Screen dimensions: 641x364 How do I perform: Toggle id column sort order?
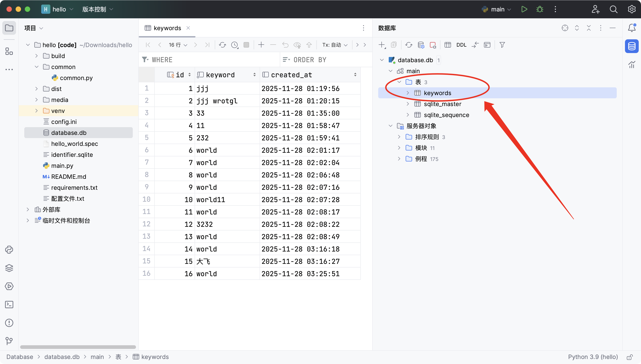click(x=190, y=75)
